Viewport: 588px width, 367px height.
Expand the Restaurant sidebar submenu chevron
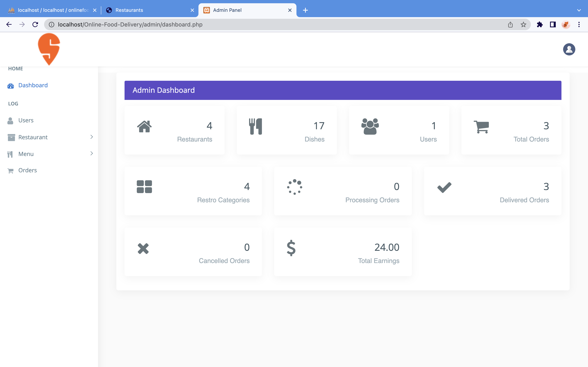(92, 137)
